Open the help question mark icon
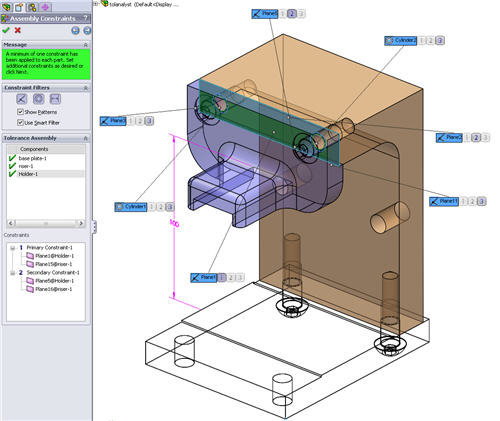 (x=86, y=18)
